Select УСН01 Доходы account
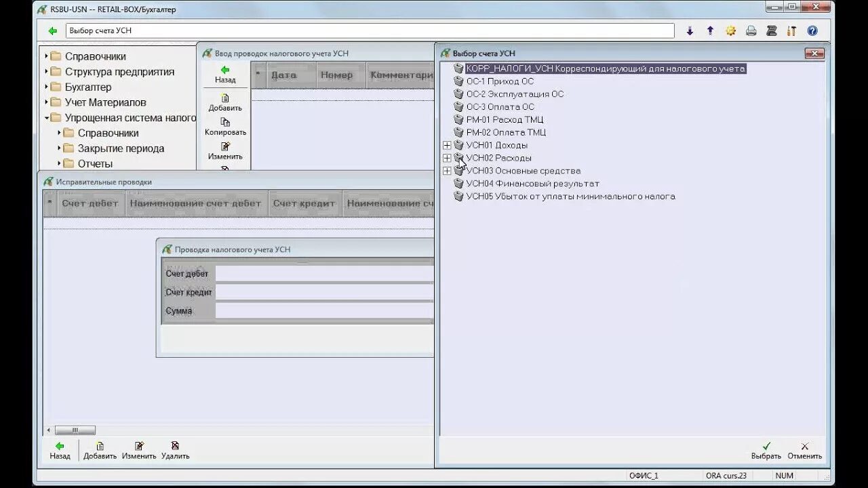Image resolution: width=868 pixels, height=488 pixels. pyautogui.click(x=497, y=145)
